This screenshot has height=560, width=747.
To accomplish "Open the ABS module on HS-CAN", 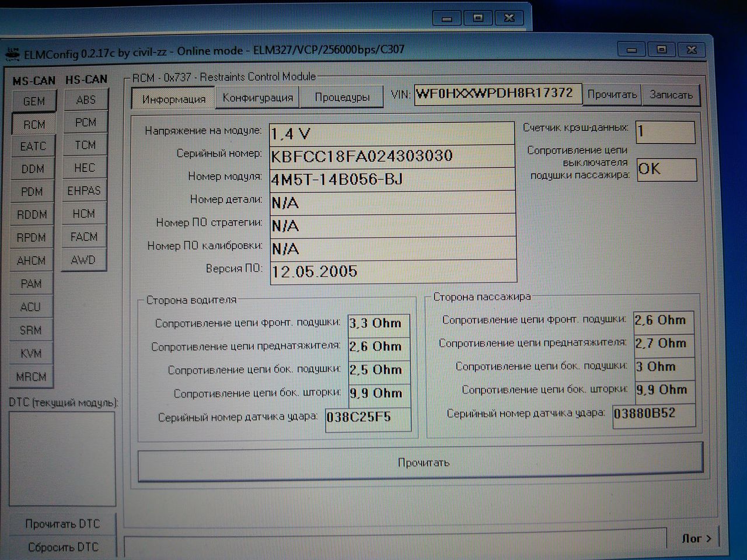I will (x=86, y=100).
